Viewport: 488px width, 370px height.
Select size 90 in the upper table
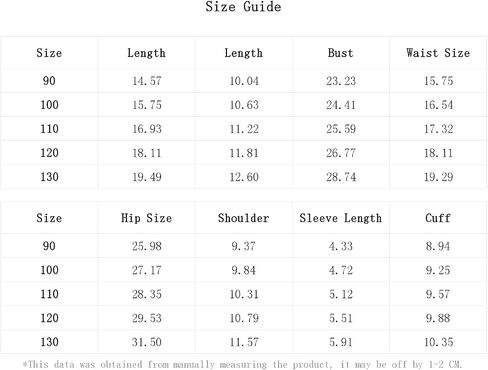coord(49,81)
